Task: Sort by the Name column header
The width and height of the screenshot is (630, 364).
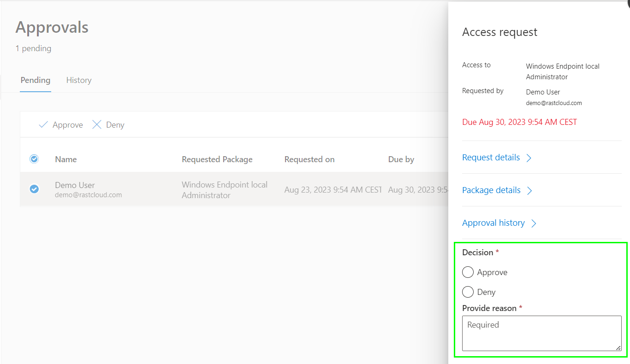Action: coord(66,159)
